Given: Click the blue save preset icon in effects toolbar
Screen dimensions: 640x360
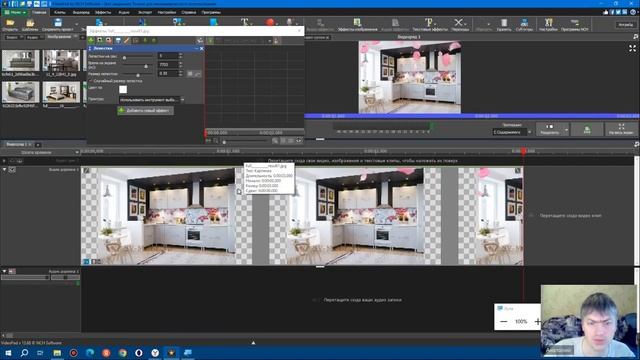Looking at the screenshot, I should [x=118, y=40].
